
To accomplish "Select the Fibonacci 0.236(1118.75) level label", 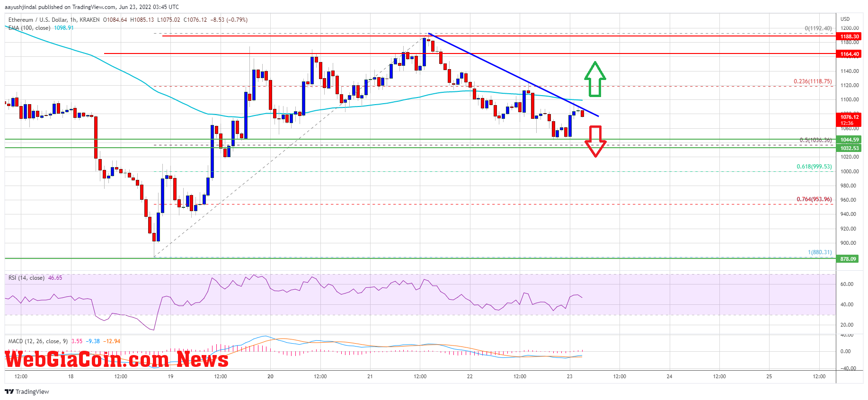I will tap(813, 81).
